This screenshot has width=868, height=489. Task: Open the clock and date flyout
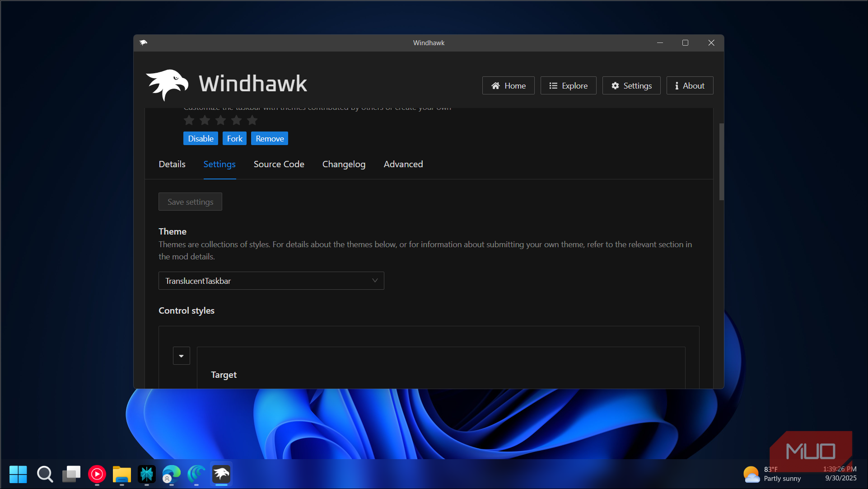tap(840, 474)
